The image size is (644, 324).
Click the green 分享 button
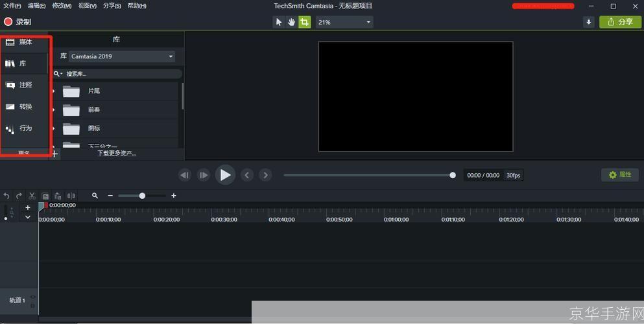[x=620, y=22]
